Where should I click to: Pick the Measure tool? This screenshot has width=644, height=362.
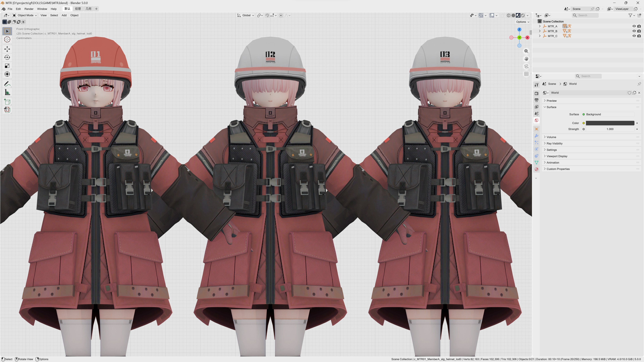point(7,93)
